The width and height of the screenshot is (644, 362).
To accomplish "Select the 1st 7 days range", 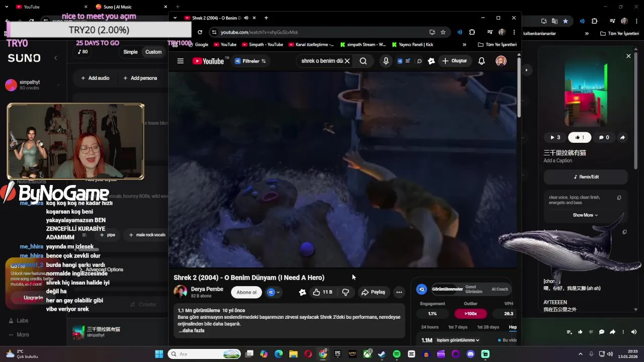I will (458, 327).
